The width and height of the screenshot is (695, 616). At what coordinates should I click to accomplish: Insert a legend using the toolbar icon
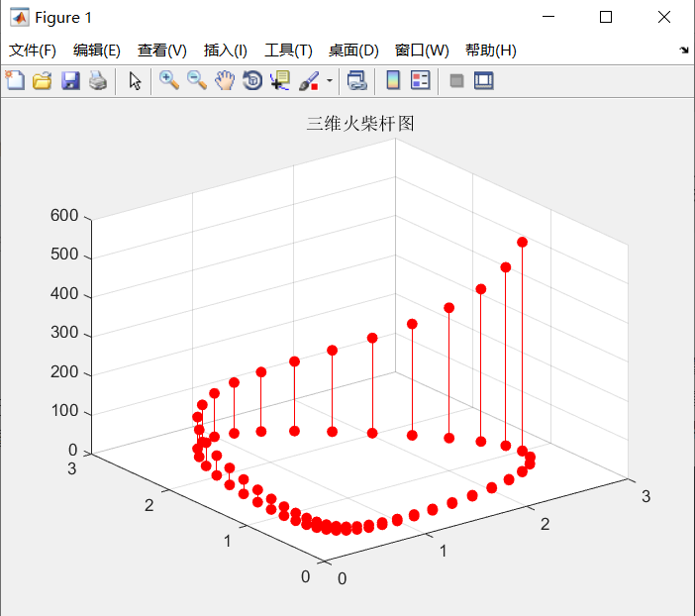click(x=420, y=81)
